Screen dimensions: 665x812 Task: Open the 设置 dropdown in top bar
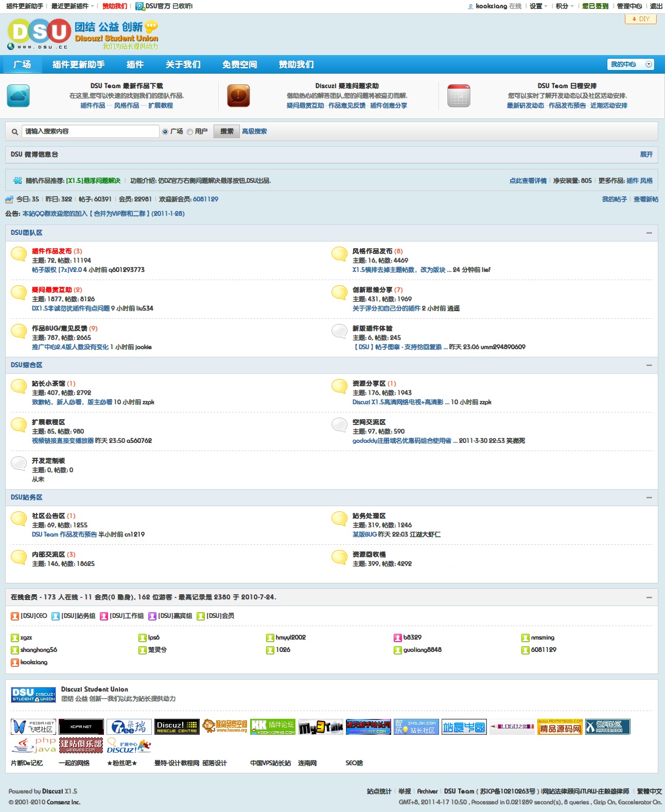pos(538,6)
